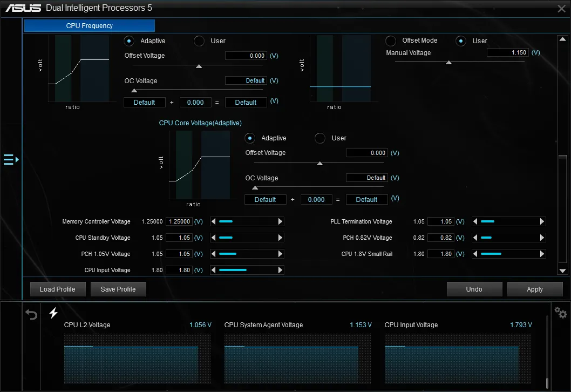Image resolution: width=571 pixels, height=392 pixels.
Task: Click the top-left Offset Voltage slider handle
Action: [x=199, y=66]
